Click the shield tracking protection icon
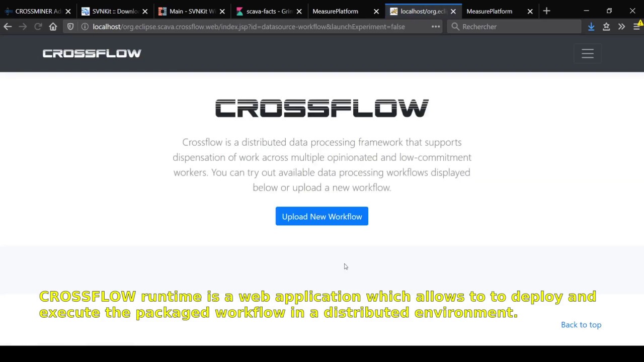Viewport: 644px width, 362px height. tap(70, 27)
